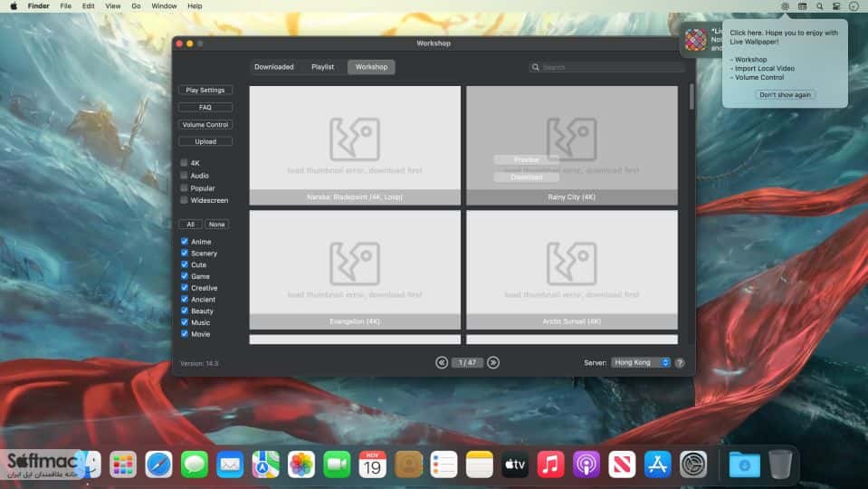Uncheck the Scenery category
Screen dimensions: 868x489
tap(185, 253)
